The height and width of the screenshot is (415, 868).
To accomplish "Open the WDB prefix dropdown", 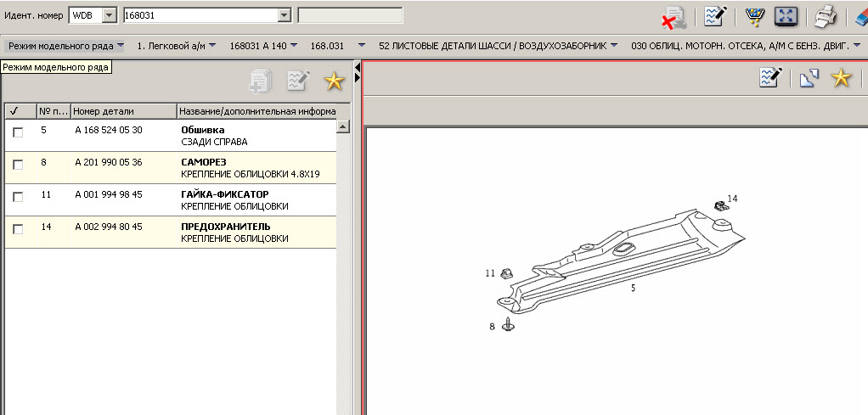I will (x=109, y=15).
